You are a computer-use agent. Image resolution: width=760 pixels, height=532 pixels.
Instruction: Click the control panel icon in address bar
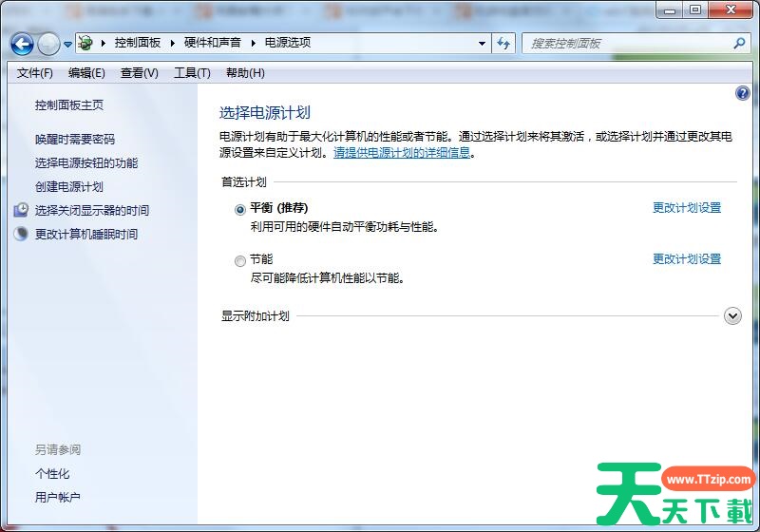[85, 44]
